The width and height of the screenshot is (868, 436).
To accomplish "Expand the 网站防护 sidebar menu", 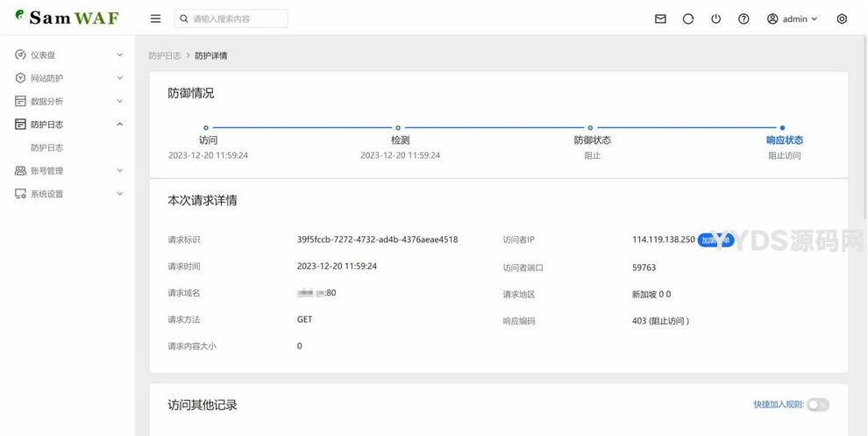I will 68,78.
